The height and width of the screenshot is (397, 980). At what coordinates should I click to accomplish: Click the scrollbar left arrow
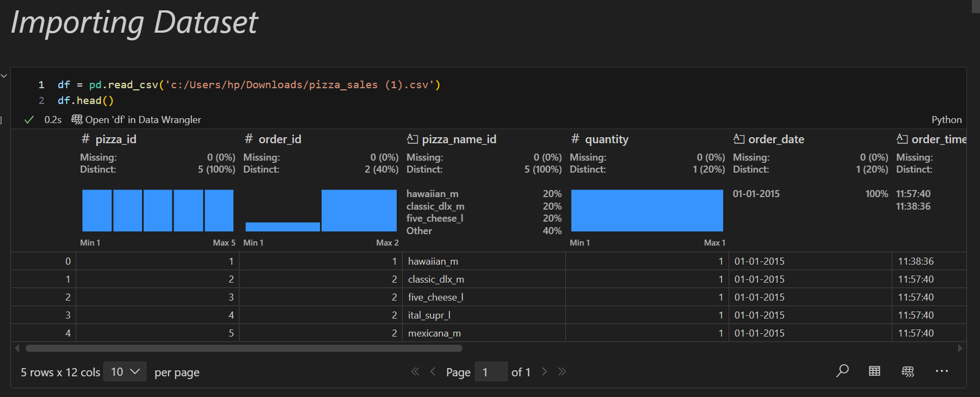click(x=17, y=348)
